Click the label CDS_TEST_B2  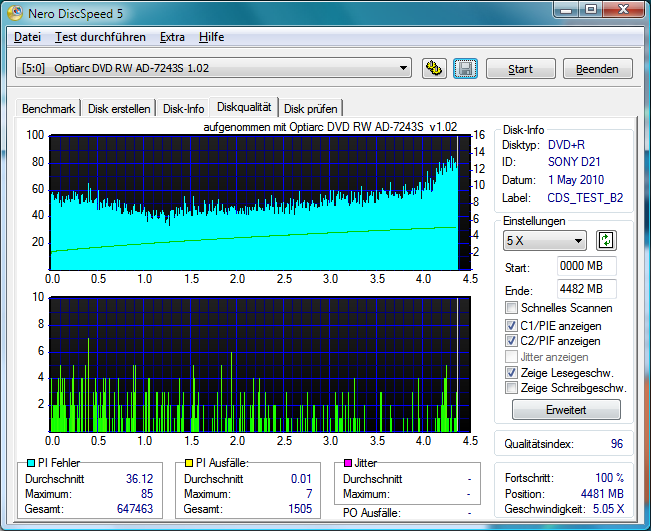pos(585,198)
